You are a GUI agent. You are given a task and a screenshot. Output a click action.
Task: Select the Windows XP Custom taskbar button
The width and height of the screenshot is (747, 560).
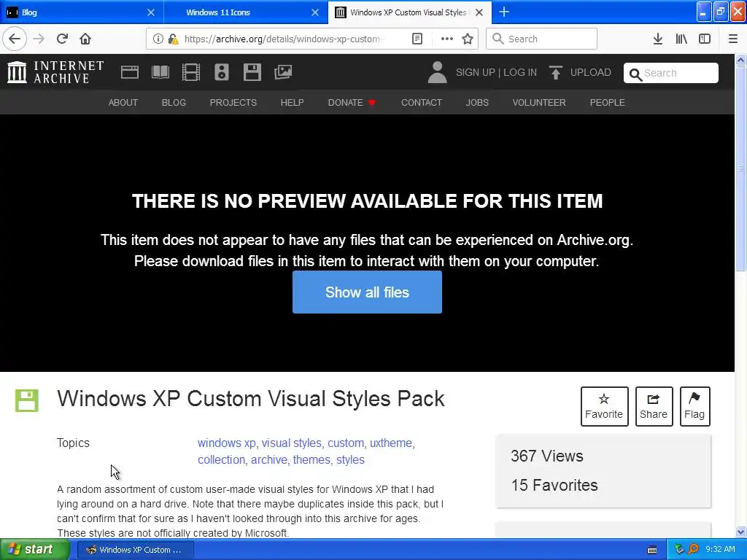pos(136,550)
